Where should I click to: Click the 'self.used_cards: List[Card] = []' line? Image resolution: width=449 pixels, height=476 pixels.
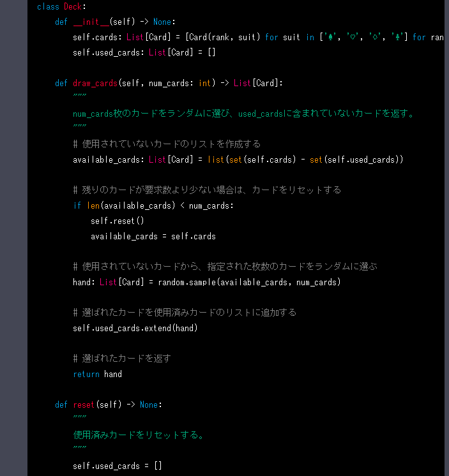click(x=144, y=52)
